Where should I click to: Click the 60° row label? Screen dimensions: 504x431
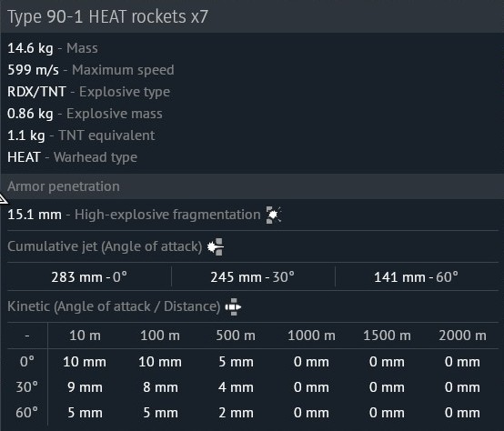click(27, 413)
